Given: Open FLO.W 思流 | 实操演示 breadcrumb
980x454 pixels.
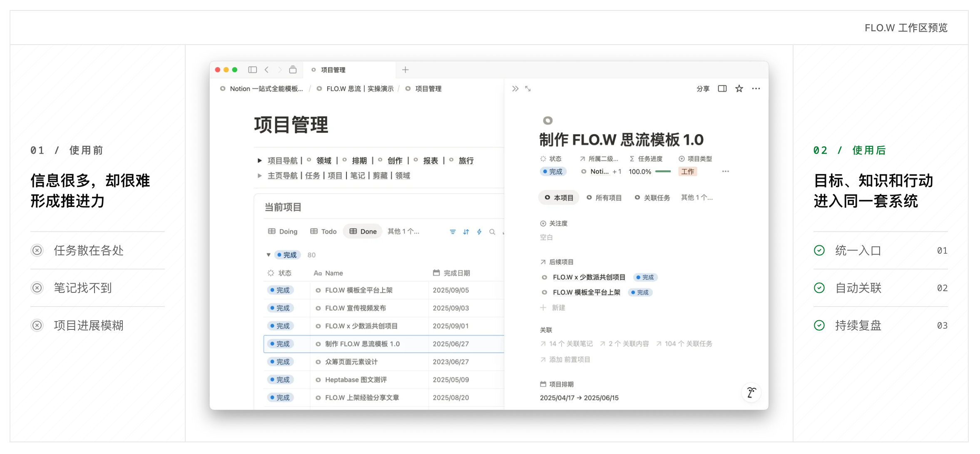Looking at the screenshot, I should (x=355, y=89).
